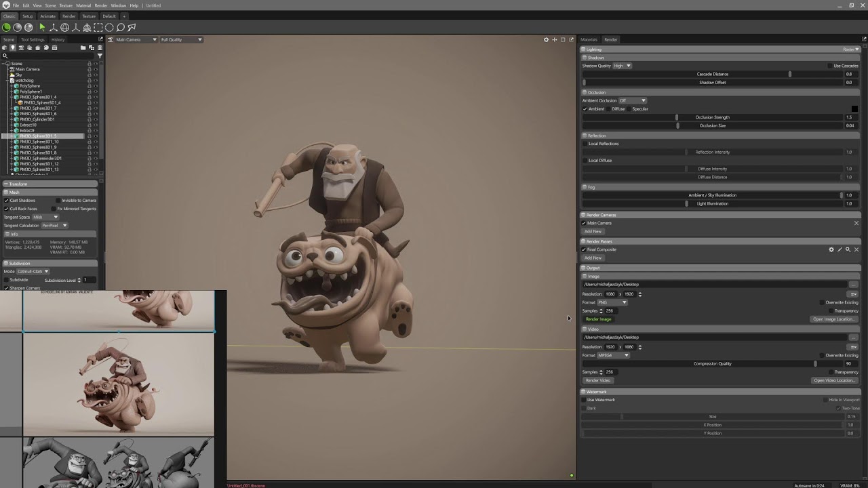This screenshot has width=868, height=488.
Task: Click the second grey render mode sphere
Action: 17,27
